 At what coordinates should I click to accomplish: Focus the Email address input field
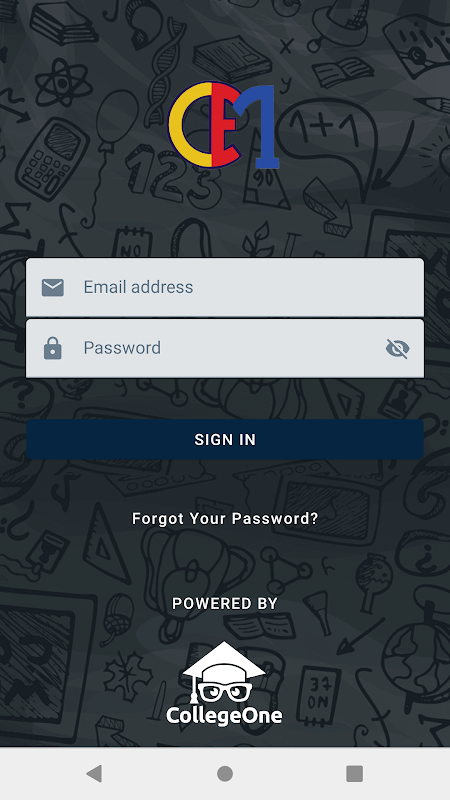click(x=225, y=287)
